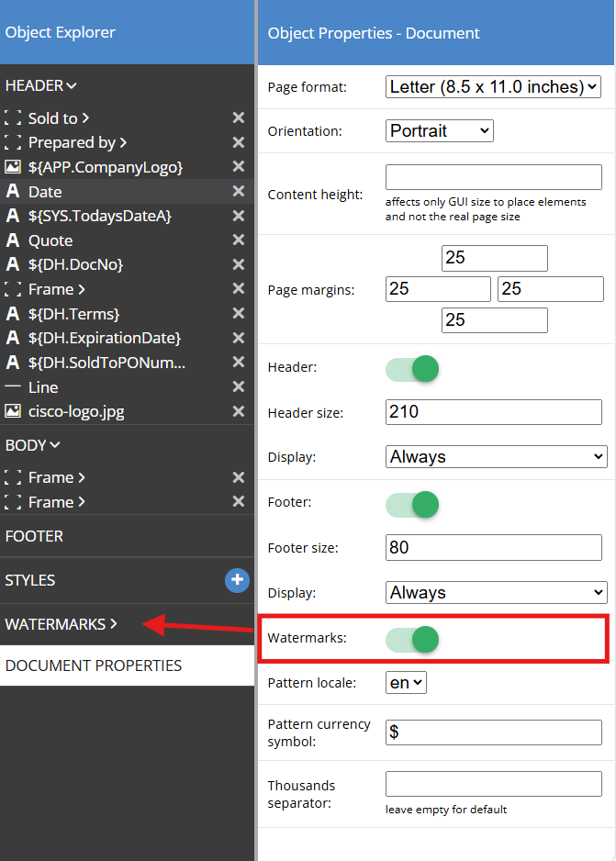
Task: Remove the Line element via X
Action: click(x=238, y=387)
